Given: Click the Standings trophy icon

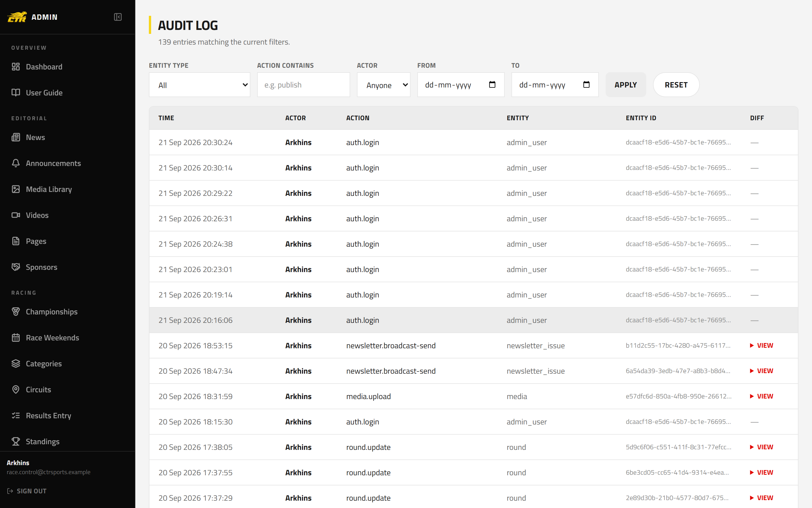Looking at the screenshot, I should [16, 441].
